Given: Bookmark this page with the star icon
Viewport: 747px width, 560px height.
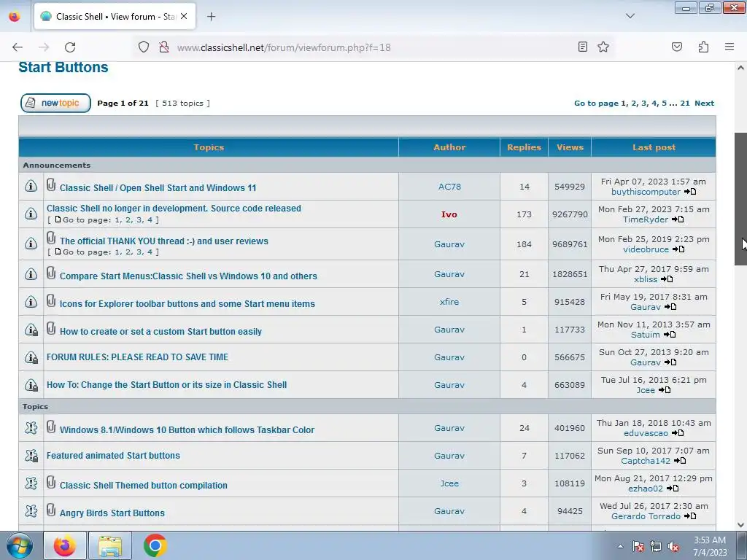Looking at the screenshot, I should (x=603, y=47).
